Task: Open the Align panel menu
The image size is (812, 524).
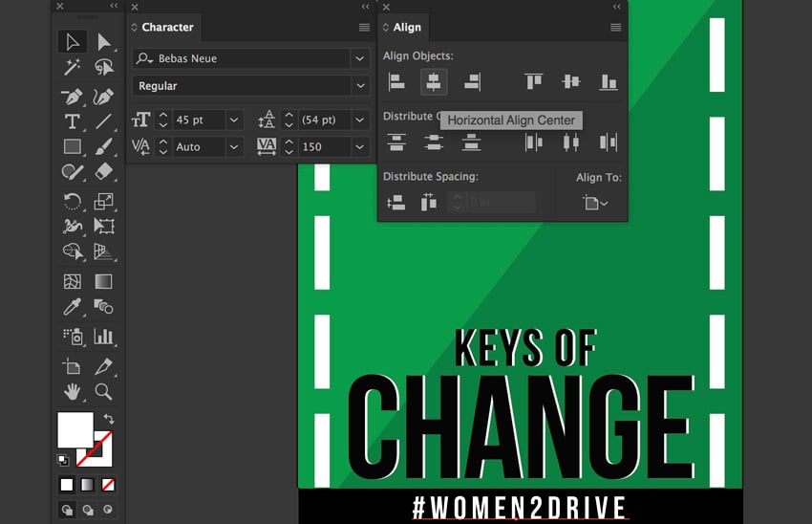Action: (615, 28)
